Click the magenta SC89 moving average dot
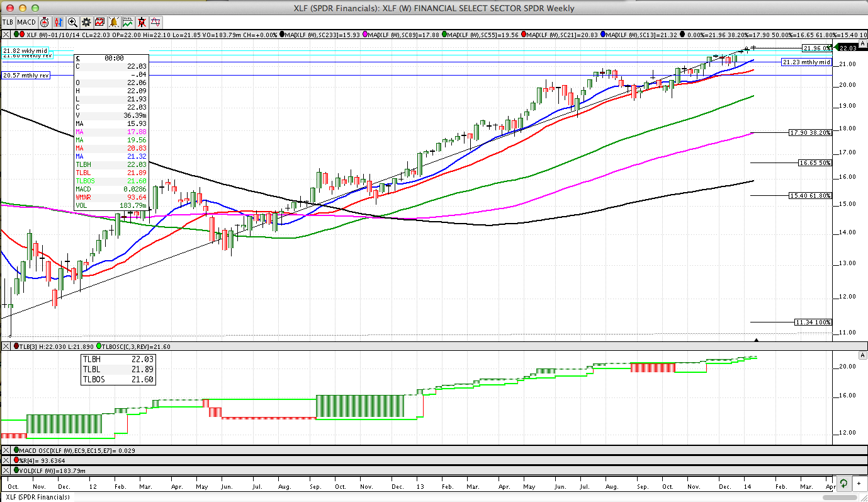Viewport: 868px width, 502px height. click(365, 34)
